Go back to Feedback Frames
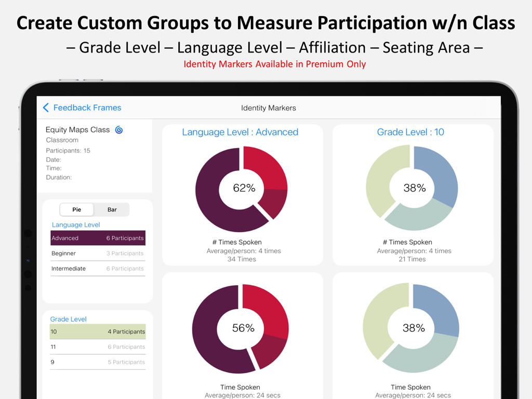The image size is (532, 399). coord(87,108)
